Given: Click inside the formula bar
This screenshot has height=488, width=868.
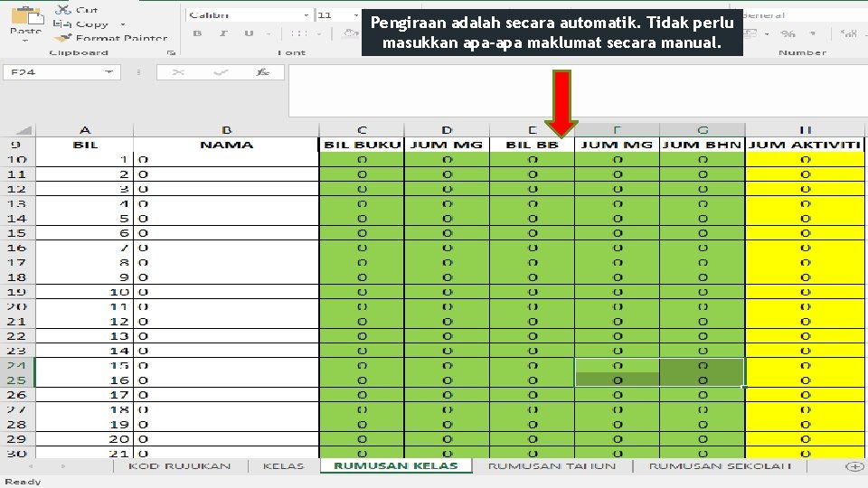Looking at the screenshot, I should point(578,91).
